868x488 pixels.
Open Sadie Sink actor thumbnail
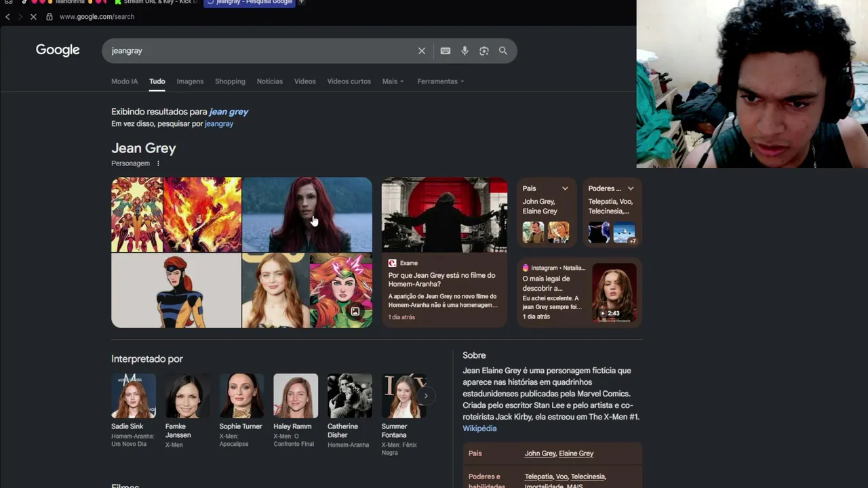[134, 396]
